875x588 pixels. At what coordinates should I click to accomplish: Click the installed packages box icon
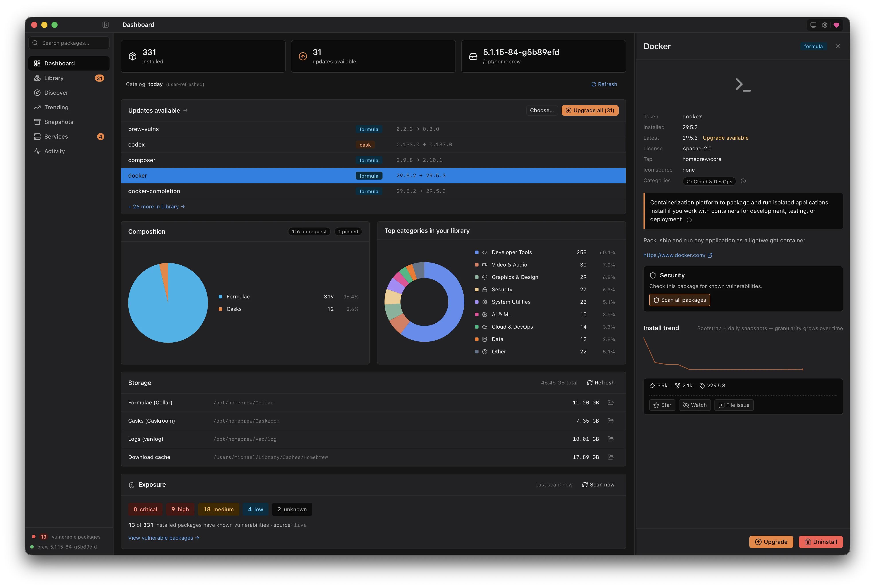[132, 56]
